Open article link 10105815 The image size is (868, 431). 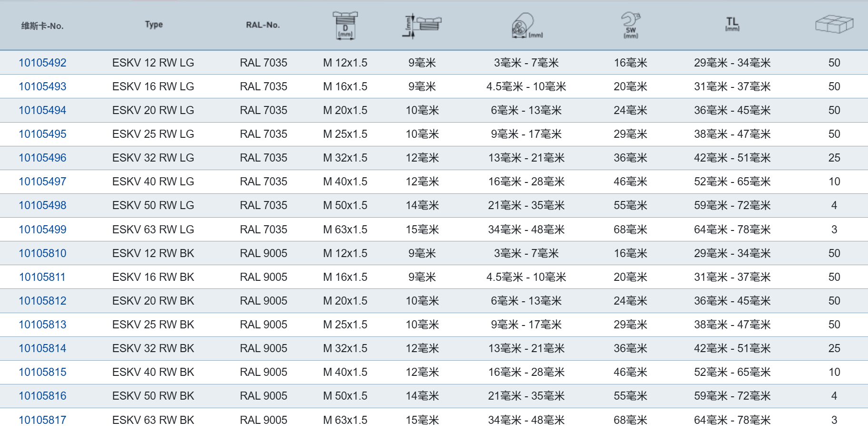(42, 372)
